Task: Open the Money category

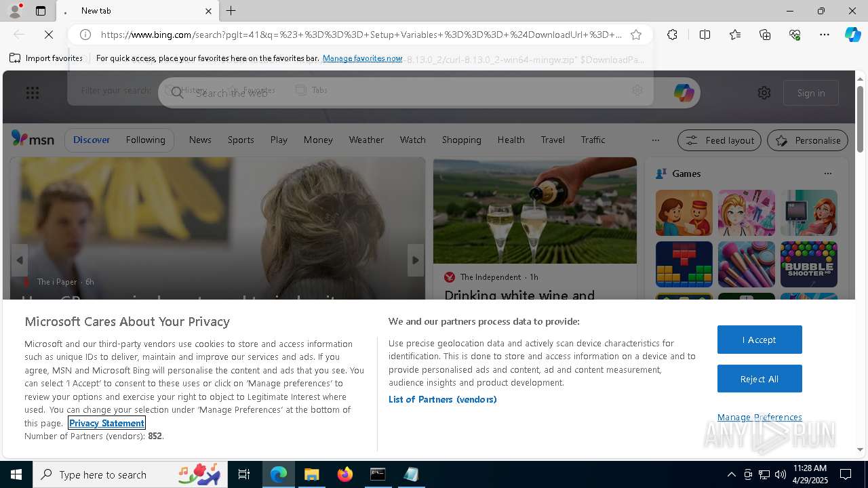Action: (318, 140)
